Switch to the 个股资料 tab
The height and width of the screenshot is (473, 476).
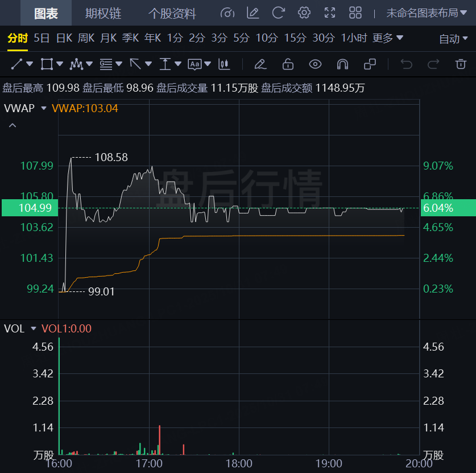172,13
